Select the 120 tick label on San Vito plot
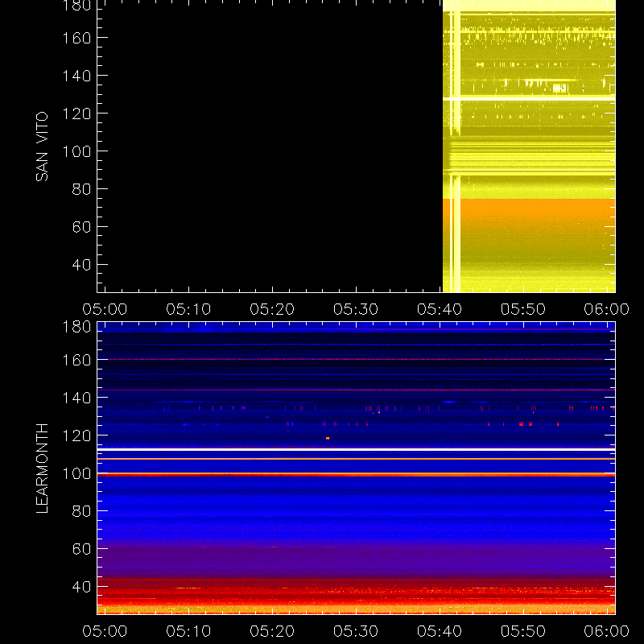644x644 pixels. 76,114
